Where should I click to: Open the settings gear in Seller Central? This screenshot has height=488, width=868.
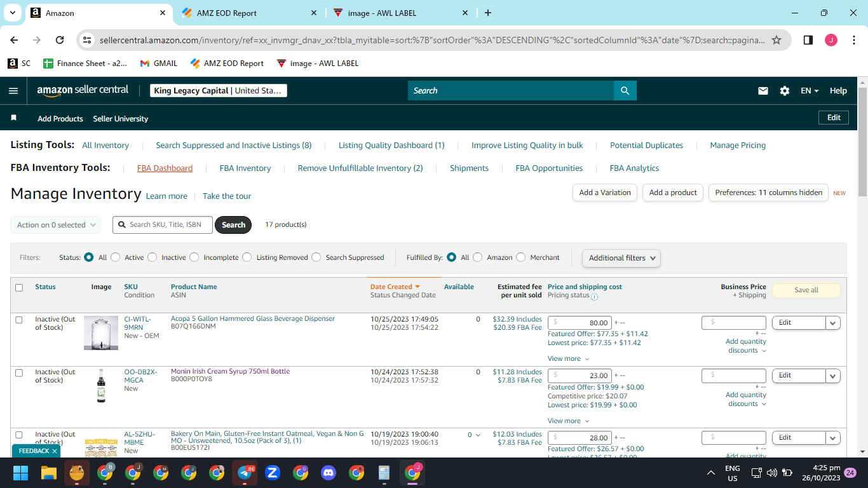785,91
